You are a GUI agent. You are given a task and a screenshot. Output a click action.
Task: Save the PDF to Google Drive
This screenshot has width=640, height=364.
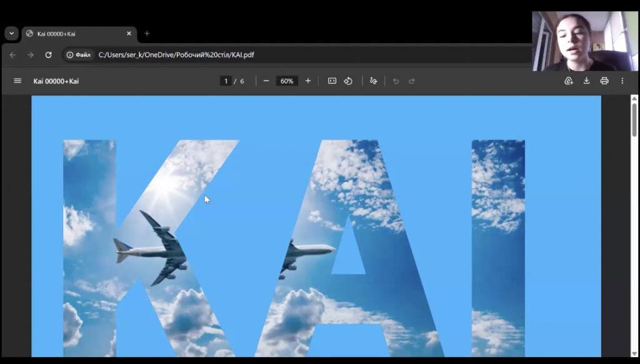(568, 81)
